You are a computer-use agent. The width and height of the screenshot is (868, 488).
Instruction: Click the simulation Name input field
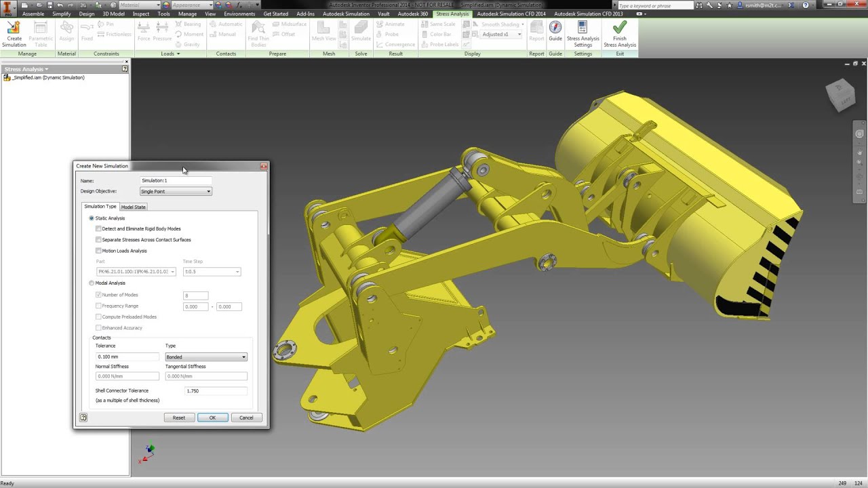[x=176, y=180]
